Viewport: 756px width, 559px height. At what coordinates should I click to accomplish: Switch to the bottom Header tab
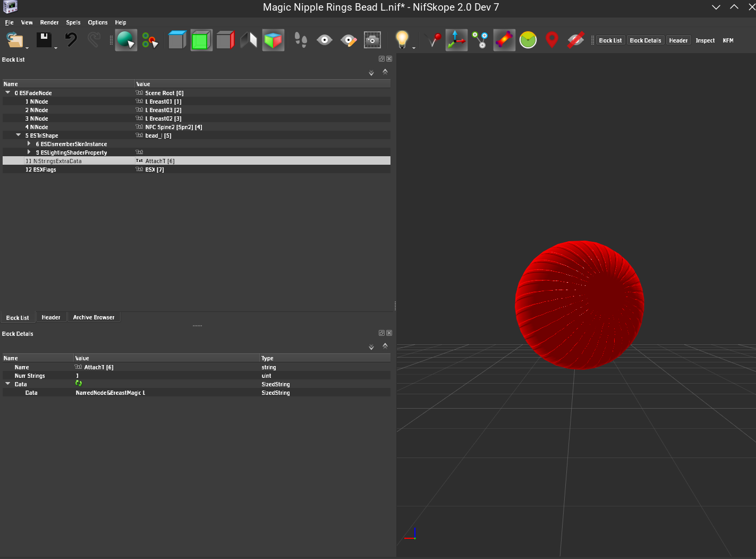click(x=51, y=317)
